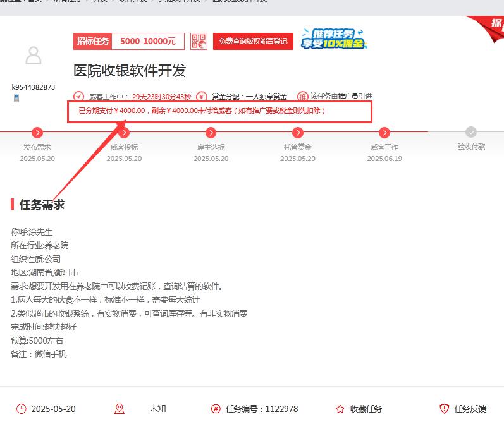Click the 医院收银软件开发 title
Image resolution: width=504 pixels, height=429 pixels.
click(x=130, y=71)
